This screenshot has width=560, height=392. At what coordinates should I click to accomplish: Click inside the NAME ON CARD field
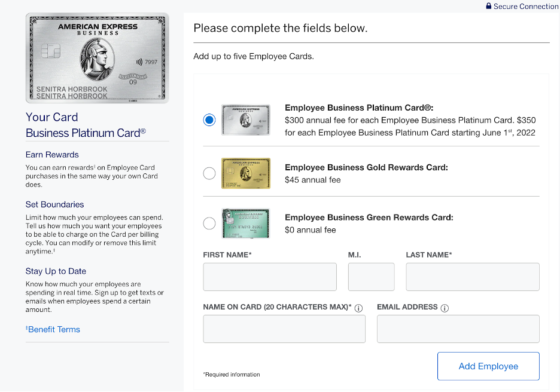284,328
